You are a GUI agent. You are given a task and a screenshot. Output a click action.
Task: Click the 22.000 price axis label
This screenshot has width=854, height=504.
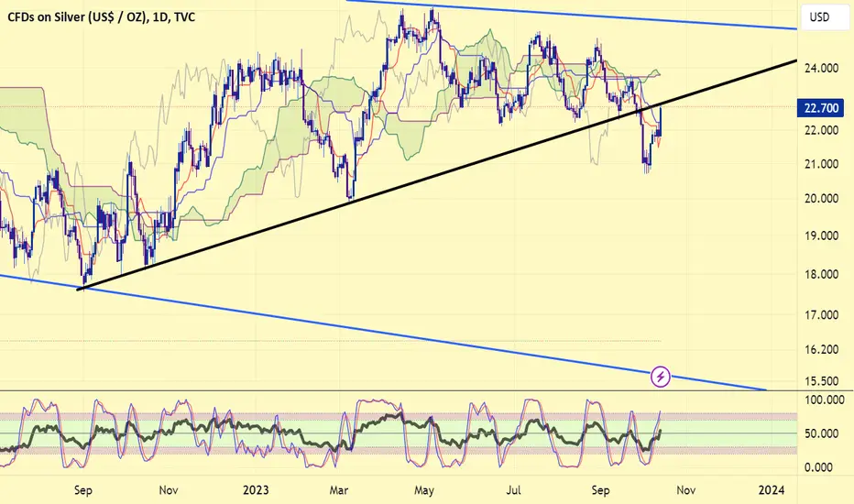click(x=821, y=130)
